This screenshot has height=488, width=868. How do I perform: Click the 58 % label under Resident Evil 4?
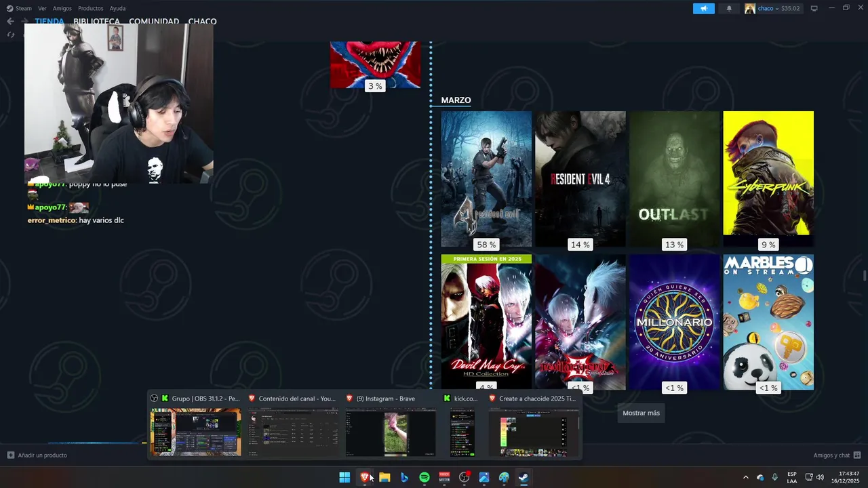click(486, 245)
